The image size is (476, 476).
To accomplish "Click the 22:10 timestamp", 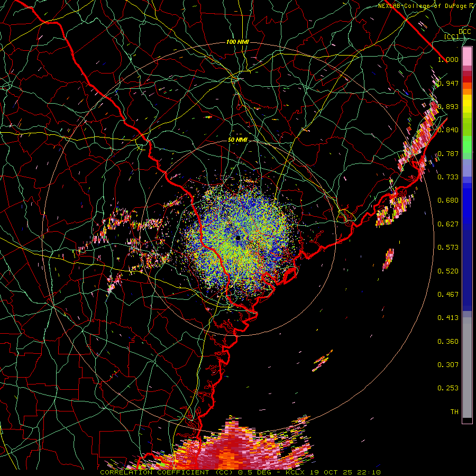I will 369,472.
